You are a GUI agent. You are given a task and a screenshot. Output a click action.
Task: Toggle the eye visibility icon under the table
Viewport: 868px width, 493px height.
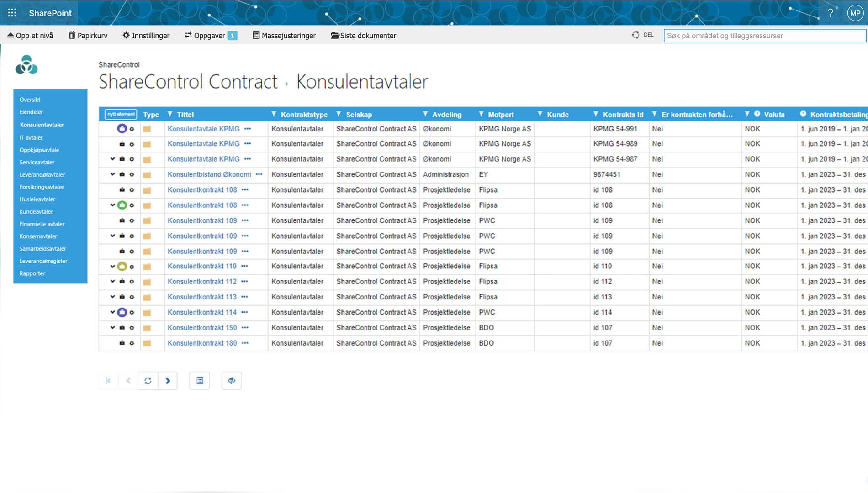tap(232, 380)
